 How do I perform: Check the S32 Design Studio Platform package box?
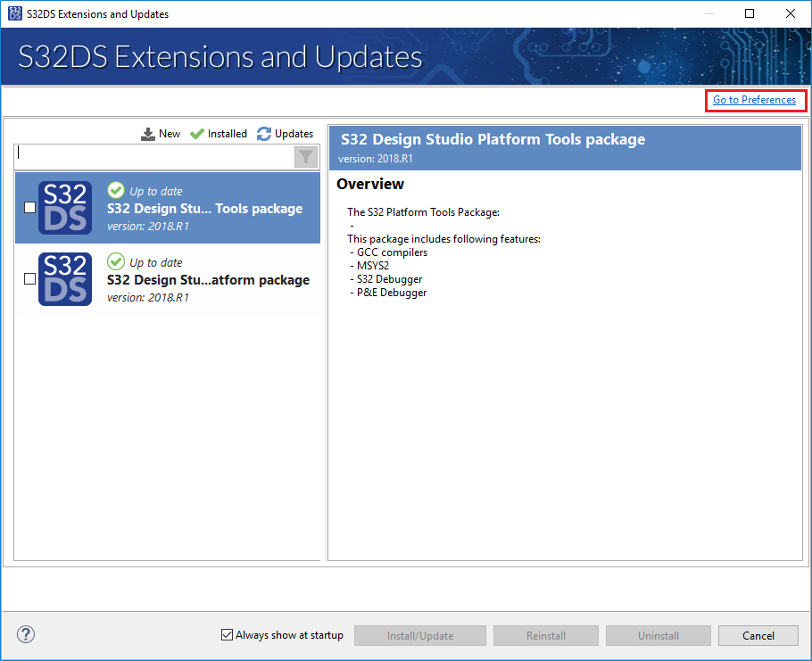tap(30, 279)
